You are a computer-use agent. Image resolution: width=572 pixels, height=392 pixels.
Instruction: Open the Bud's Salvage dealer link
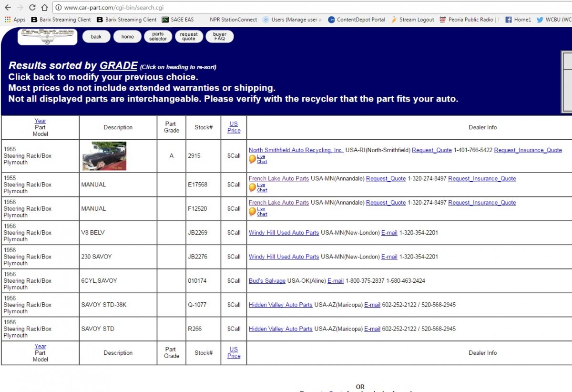click(267, 281)
